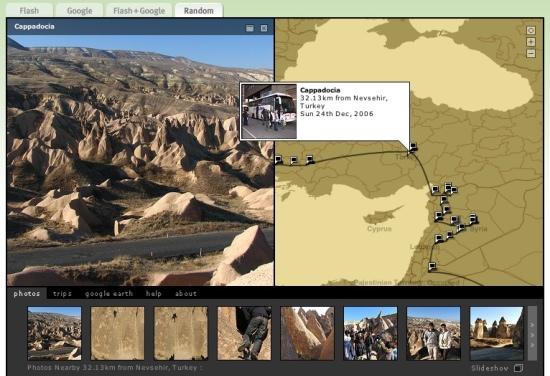Select the two people posing thumbnail
This screenshot has height=376, width=550.
tap(434, 333)
